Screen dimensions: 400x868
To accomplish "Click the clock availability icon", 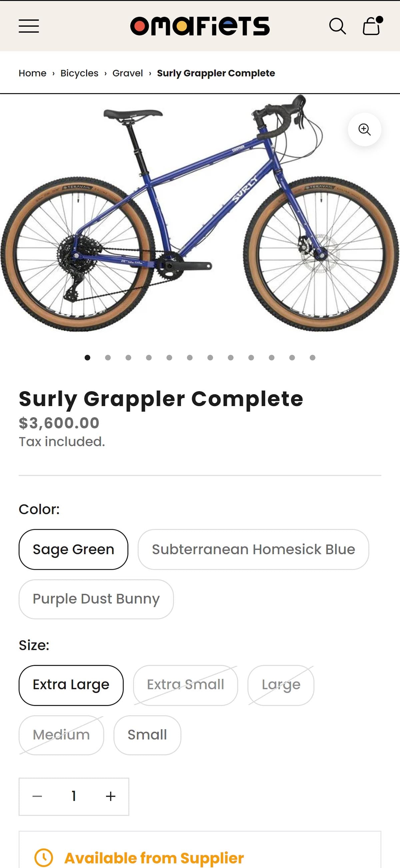I will tap(44, 858).
